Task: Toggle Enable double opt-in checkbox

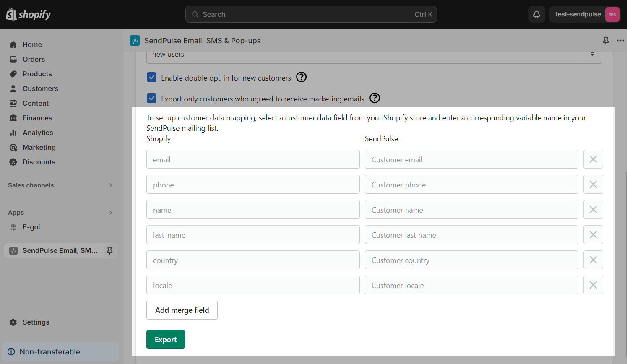Action: (x=152, y=77)
